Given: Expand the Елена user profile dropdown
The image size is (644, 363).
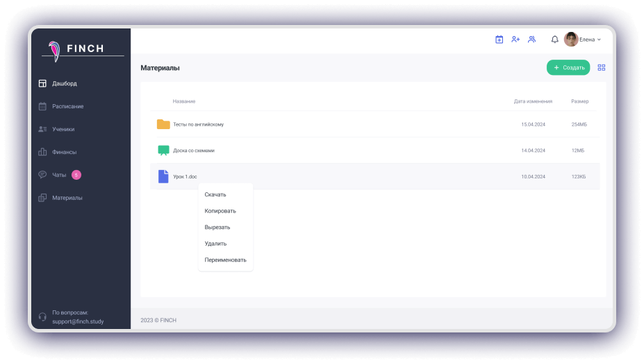Looking at the screenshot, I should tap(583, 40).
